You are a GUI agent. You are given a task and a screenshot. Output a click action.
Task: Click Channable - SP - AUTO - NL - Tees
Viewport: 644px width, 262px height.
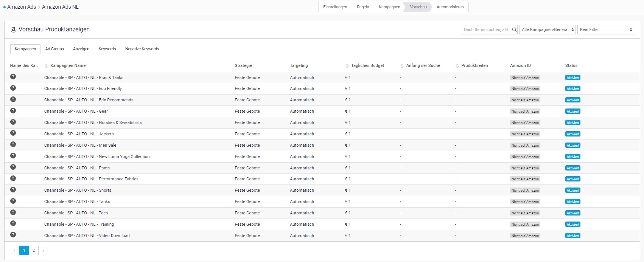[x=76, y=213]
